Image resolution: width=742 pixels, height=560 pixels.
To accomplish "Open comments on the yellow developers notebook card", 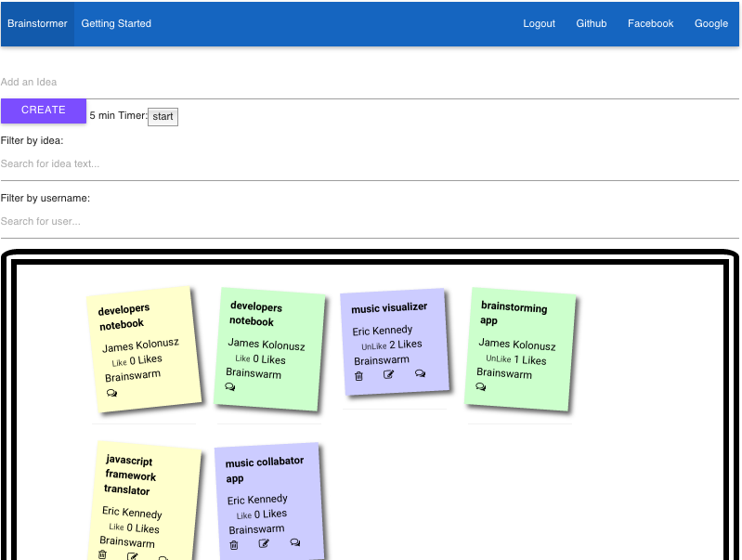I will pyautogui.click(x=111, y=393).
